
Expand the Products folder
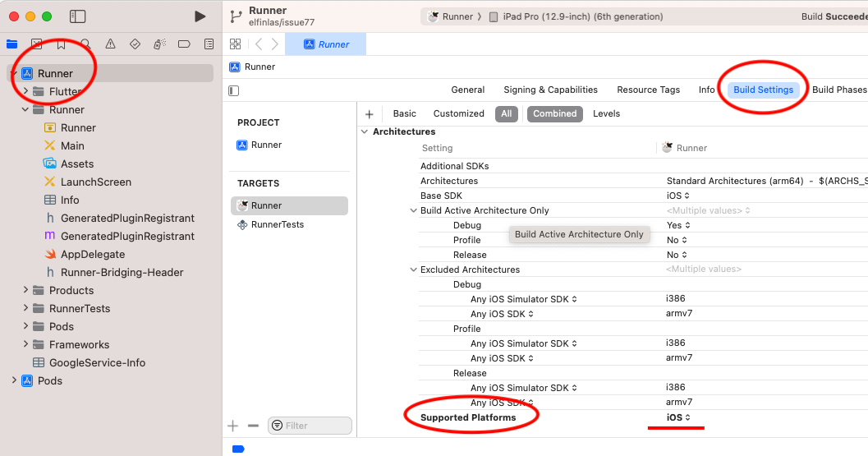tap(25, 290)
